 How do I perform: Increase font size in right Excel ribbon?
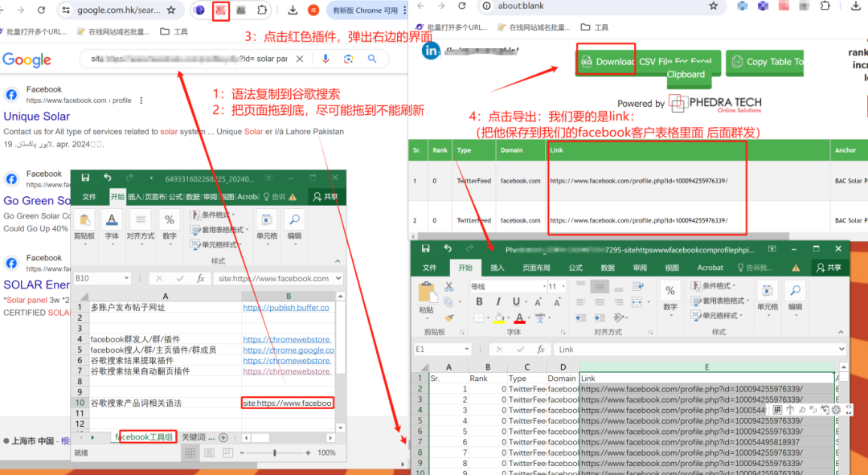538,301
